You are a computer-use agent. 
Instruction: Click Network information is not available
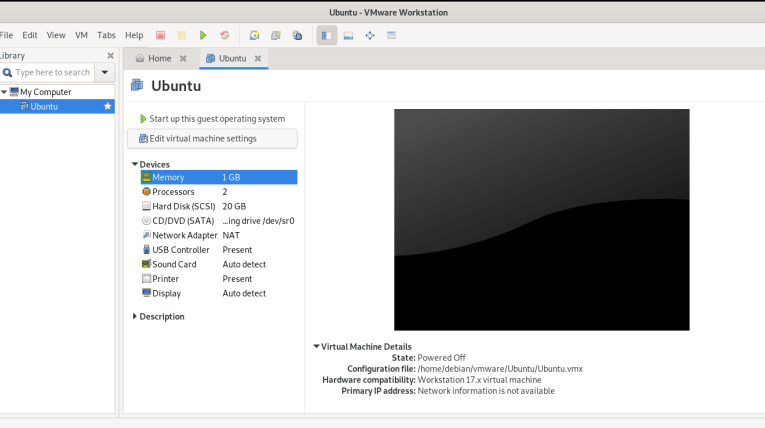[x=486, y=391]
